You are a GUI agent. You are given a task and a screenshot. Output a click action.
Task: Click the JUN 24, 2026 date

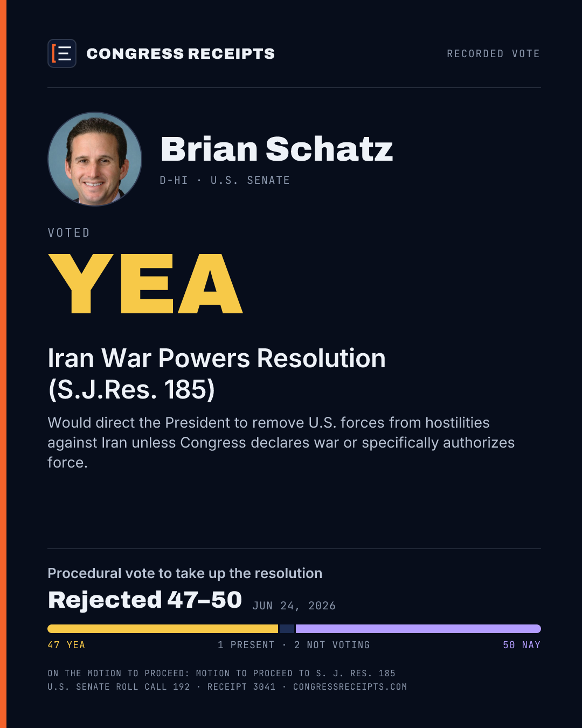294,606
